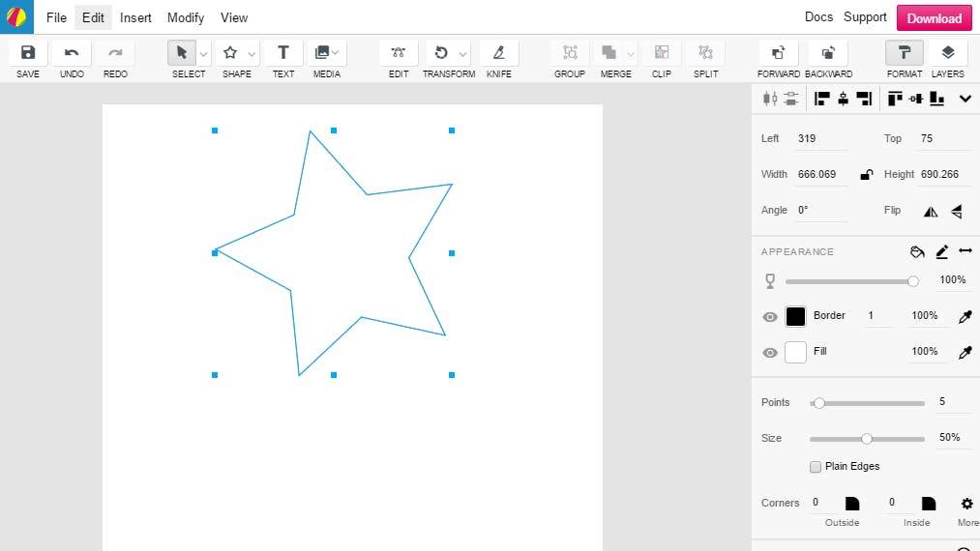This screenshot has width=980, height=551.
Task: Align objects to left edge
Action: click(822, 99)
